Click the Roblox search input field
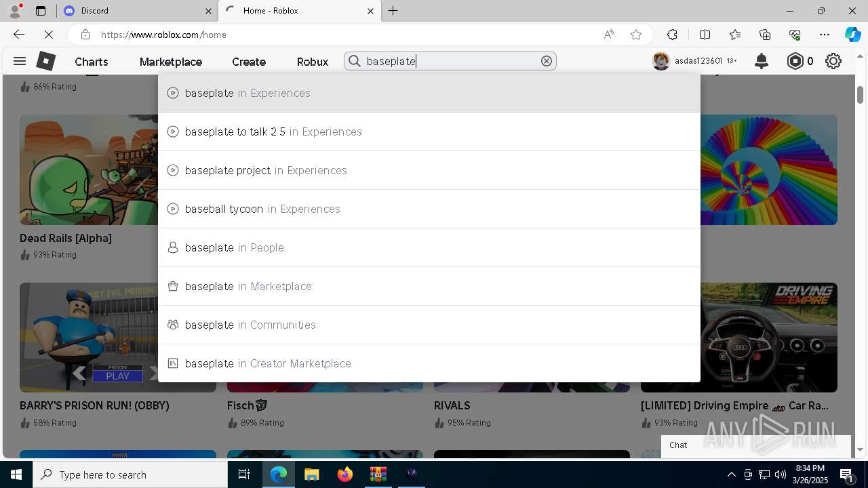The width and height of the screenshot is (868, 488). pyautogui.click(x=451, y=61)
